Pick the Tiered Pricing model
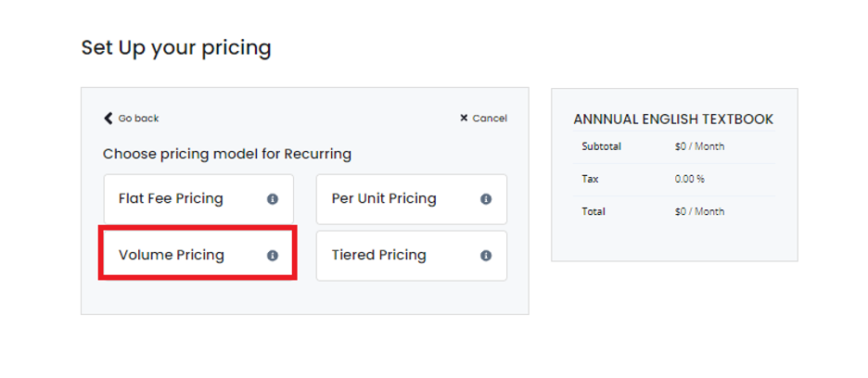 tap(412, 255)
